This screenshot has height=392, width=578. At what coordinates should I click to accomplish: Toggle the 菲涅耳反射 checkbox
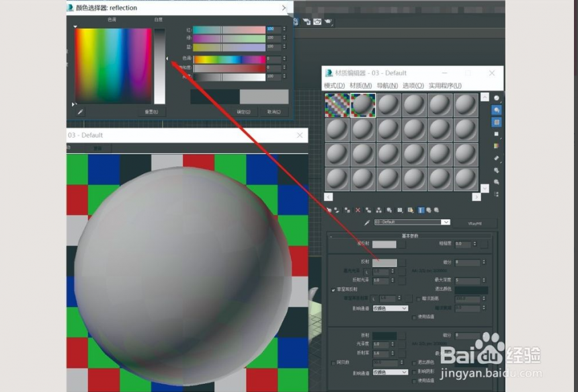pos(333,290)
